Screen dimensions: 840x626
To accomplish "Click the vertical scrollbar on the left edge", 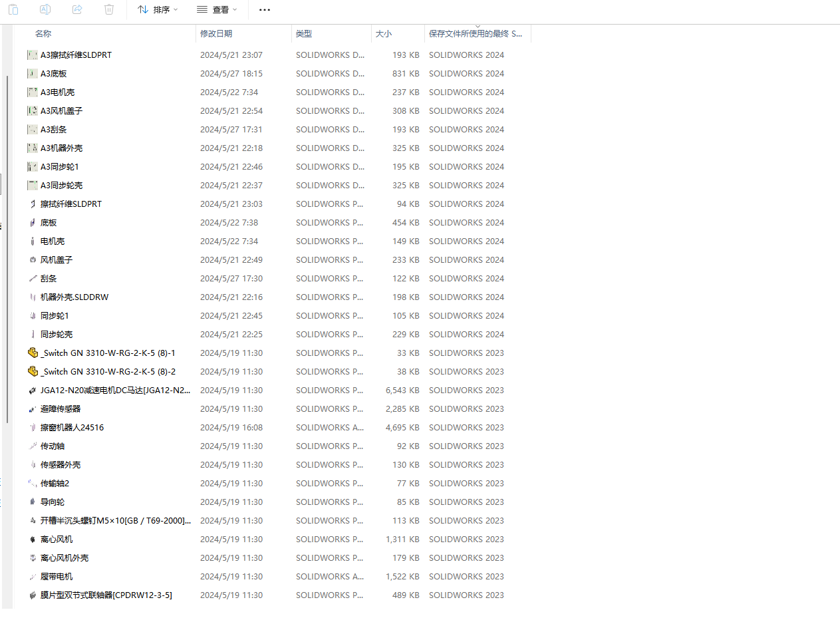I will click(x=7, y=249).
